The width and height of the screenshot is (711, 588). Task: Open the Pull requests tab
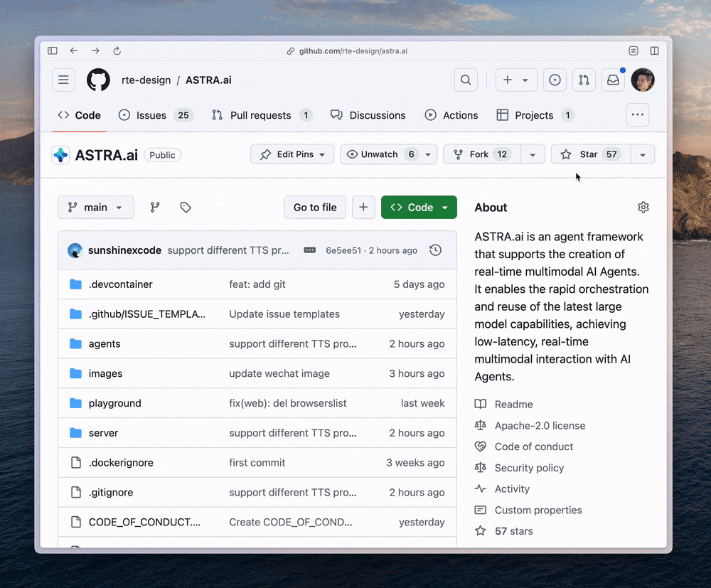(262, 115)
